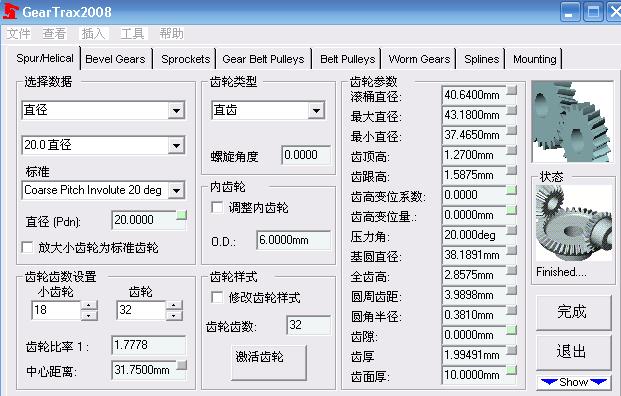
Task: Switch to the Mounting tab
Action: click(535, 59)
